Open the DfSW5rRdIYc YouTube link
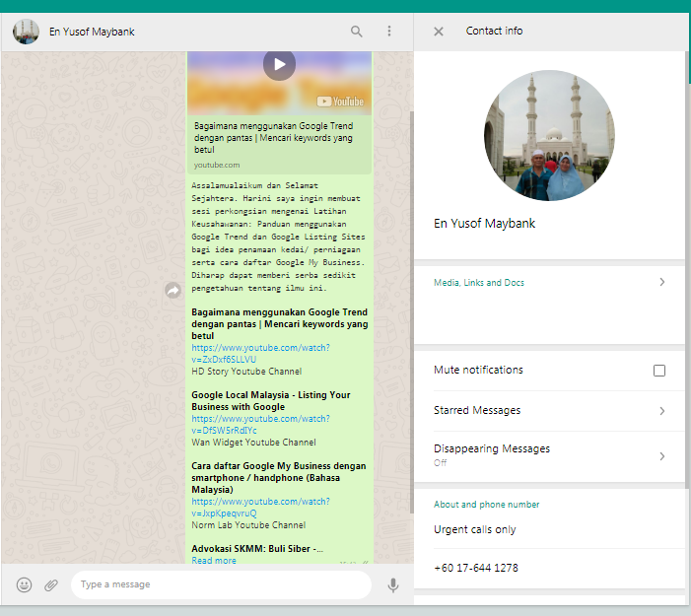The width and height of the screenshot is (691, 616). 260,425
